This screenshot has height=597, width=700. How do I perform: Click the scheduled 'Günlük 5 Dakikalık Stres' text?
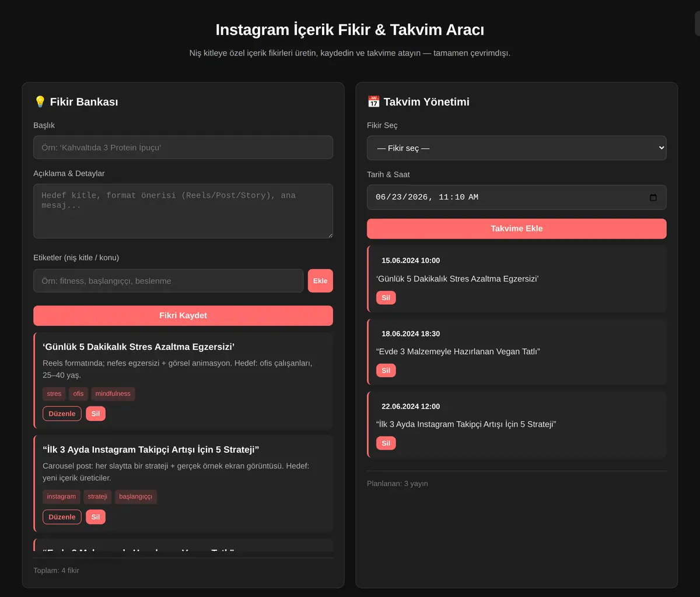pos(457,279)
